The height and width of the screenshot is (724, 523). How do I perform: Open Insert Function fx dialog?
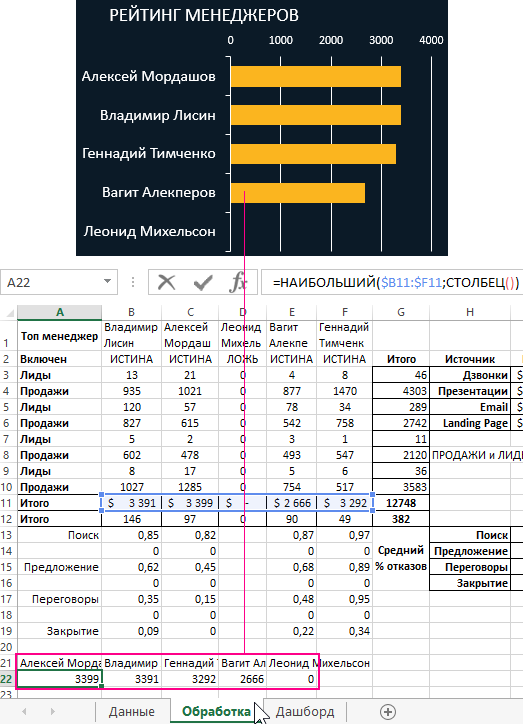(x=238, y=282)
